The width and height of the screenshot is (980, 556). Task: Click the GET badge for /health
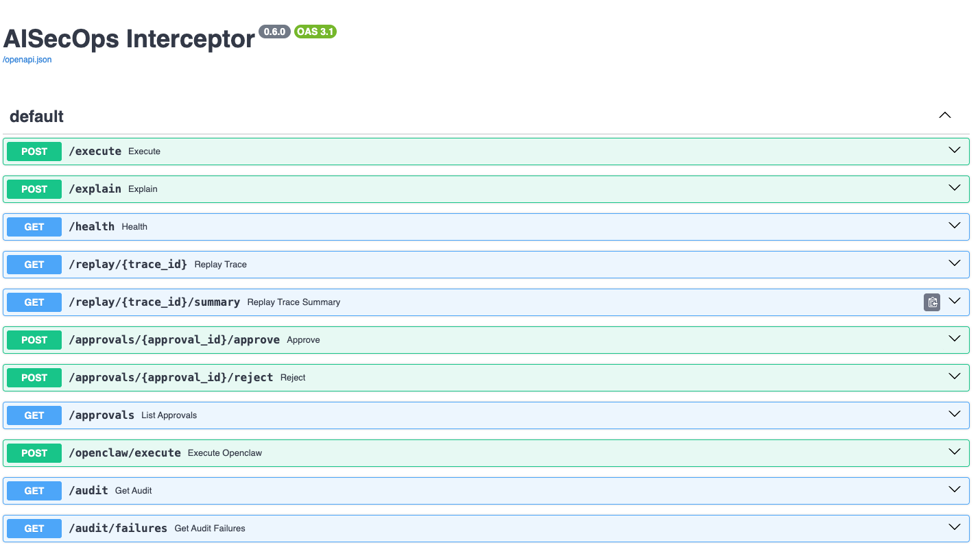click(x=34, y=227)
